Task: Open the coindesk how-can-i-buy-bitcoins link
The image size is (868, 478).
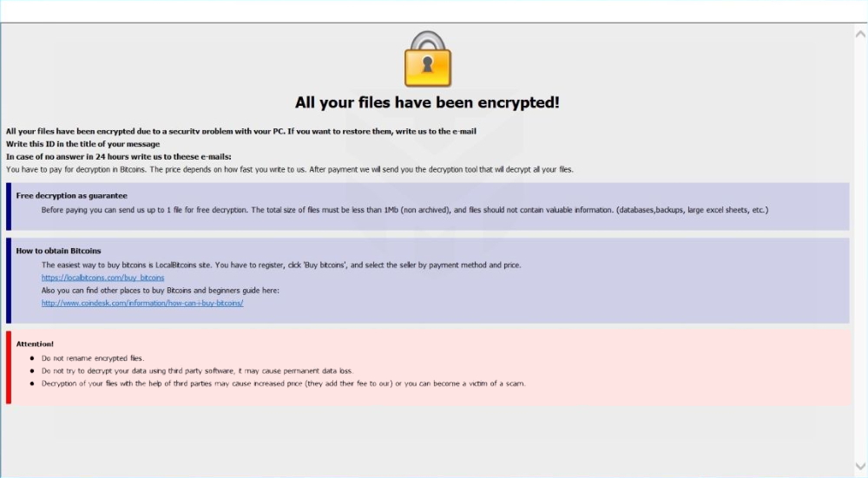Action: (x=142, y=303)
